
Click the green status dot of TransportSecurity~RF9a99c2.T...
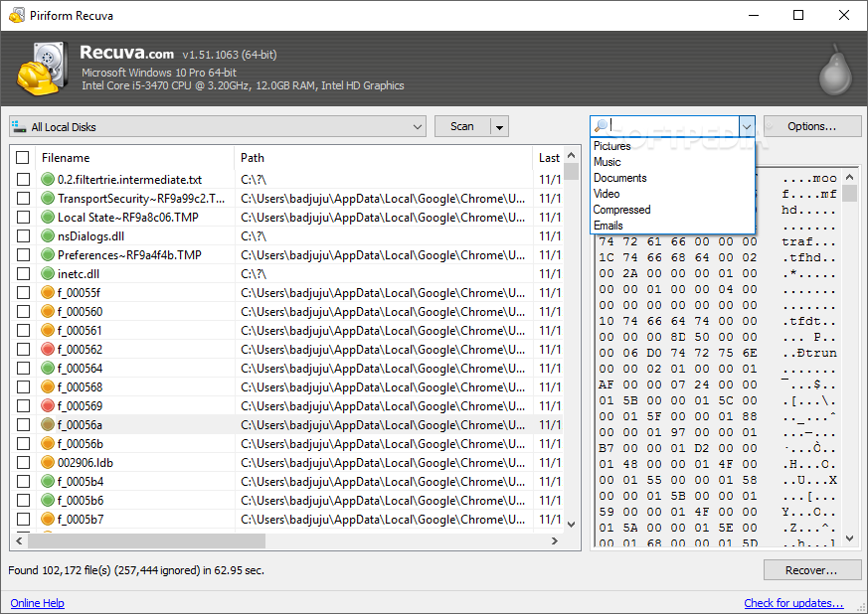[48, 198]
